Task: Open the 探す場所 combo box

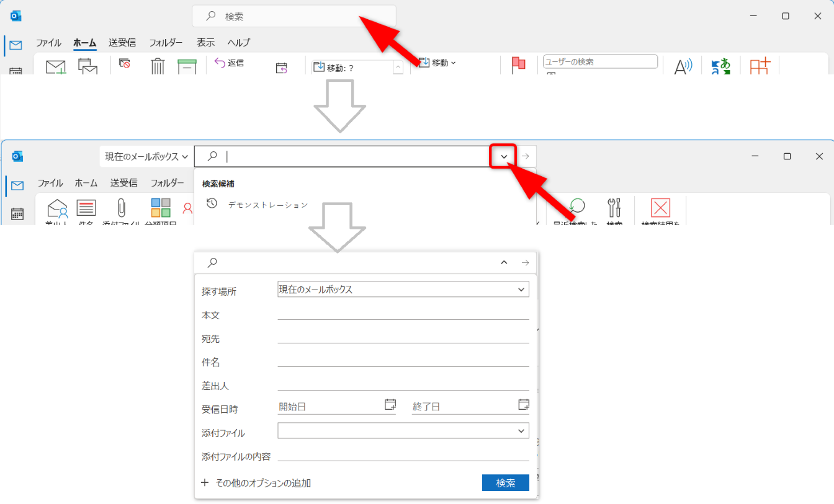Action: click(x=403, y=290)
